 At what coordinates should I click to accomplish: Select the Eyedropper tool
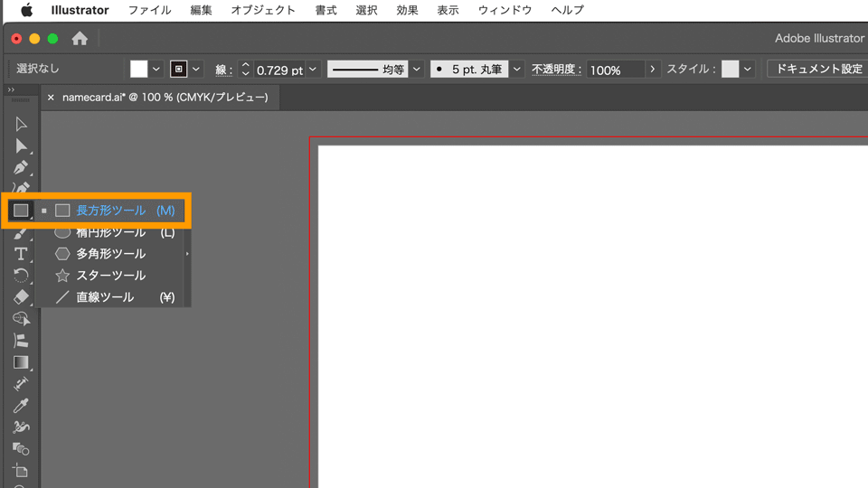tap(21, 406)
